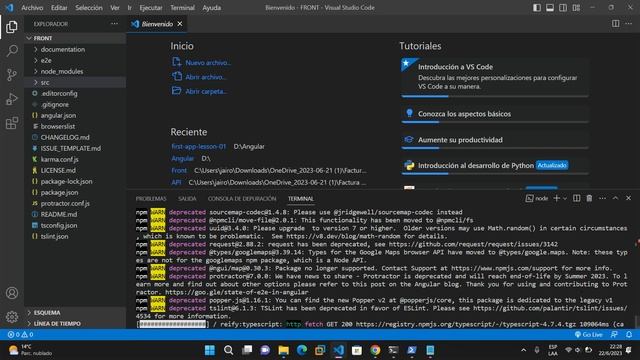
Task: Open tsconfig.json file
Action: coord(75,225)
